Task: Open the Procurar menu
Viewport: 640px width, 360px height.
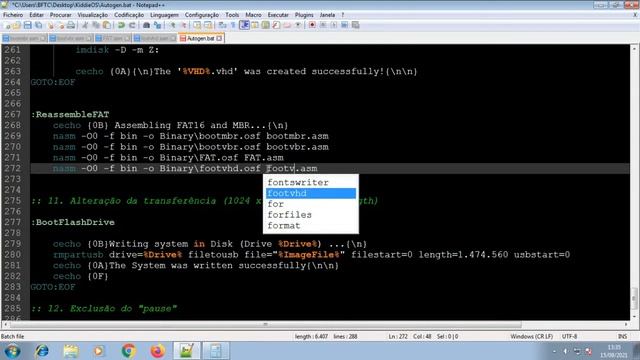Action: 60,15
